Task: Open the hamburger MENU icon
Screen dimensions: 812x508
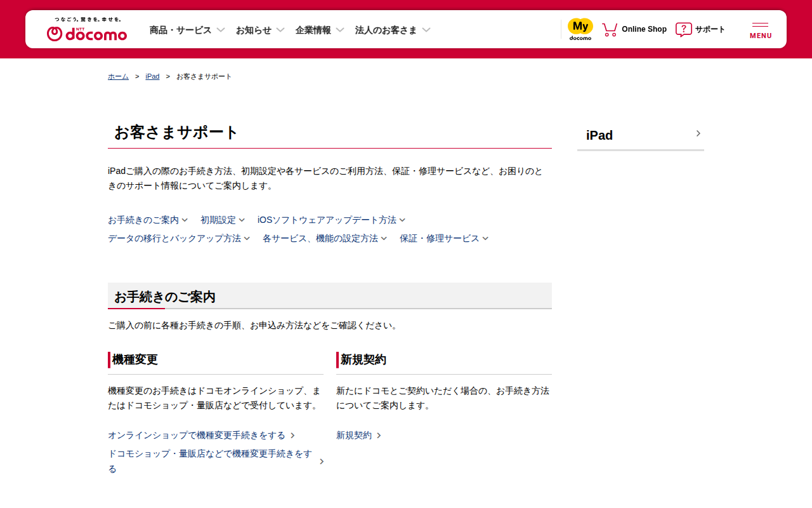Action: (761, 30)
